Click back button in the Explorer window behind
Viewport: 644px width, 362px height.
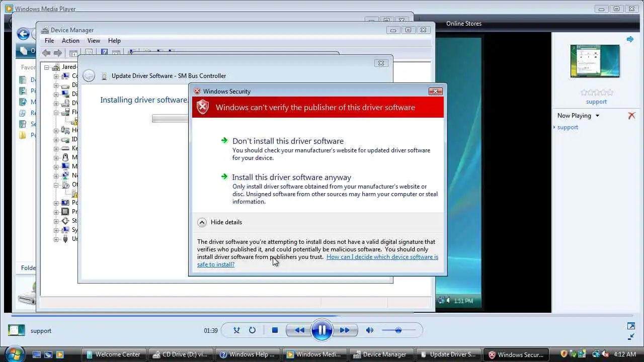pos(23,34)
